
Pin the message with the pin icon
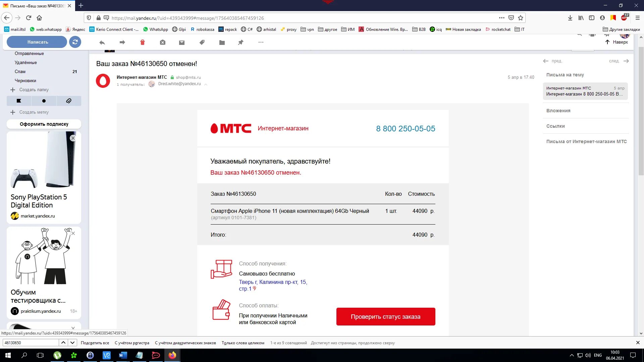coord(240,42)
